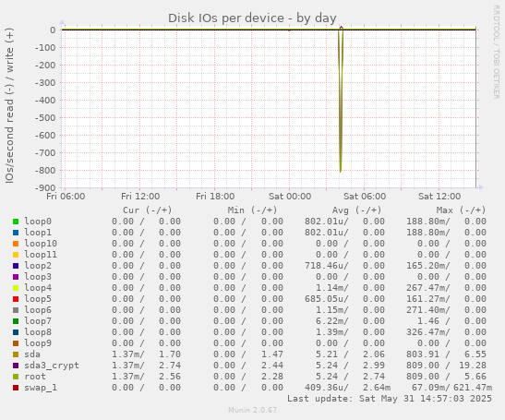Click the 'Munin 2.0.67' footer text

coord(252,410)
